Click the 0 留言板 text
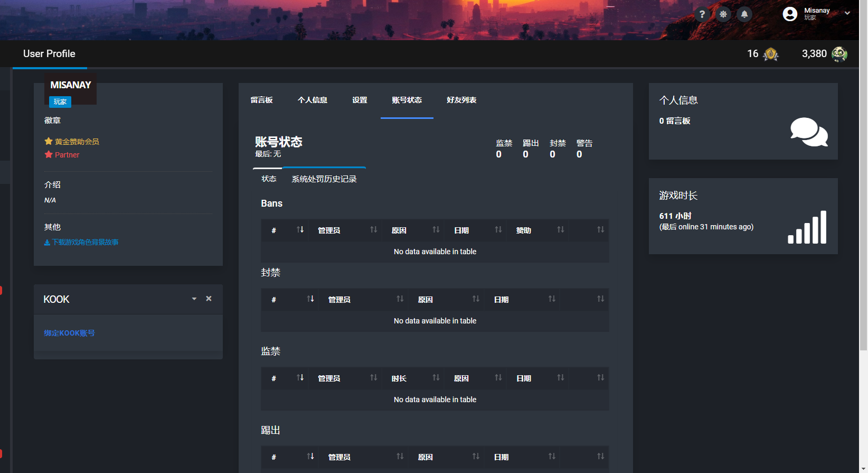 coord(675,121)
